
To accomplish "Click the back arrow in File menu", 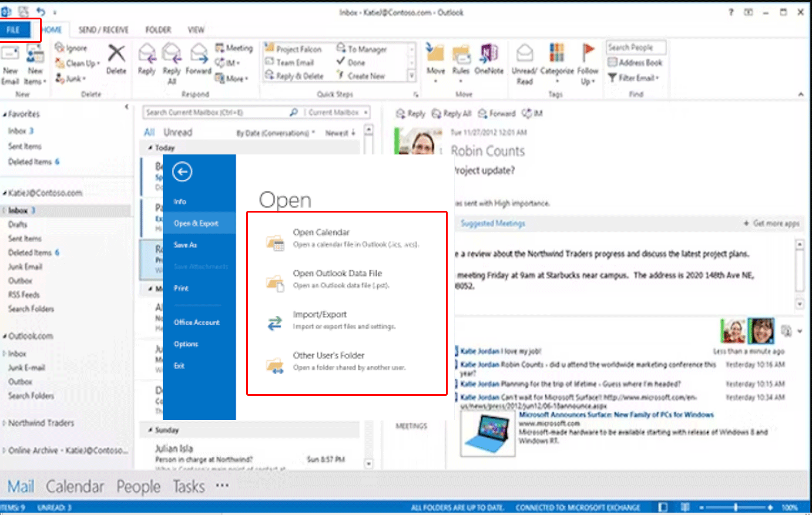I will click(x=182, y=171).
